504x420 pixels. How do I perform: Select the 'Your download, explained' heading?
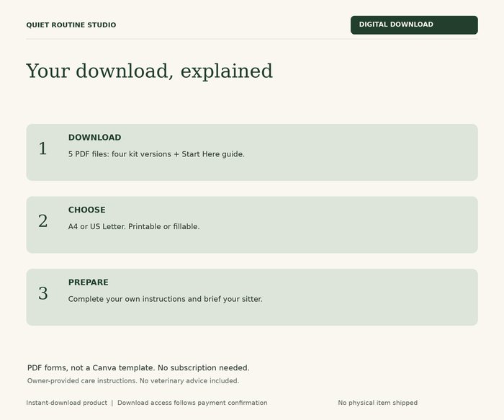coord(149,71)
